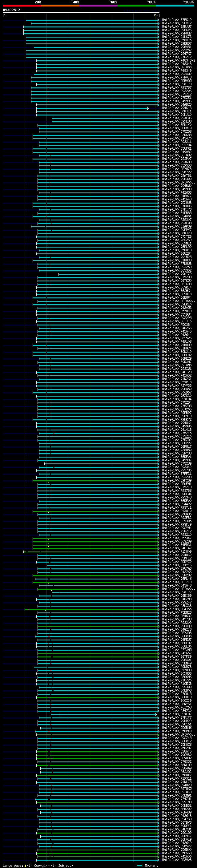Click hit label UniRef100_B8NLM9

click(x=176, y=765)
